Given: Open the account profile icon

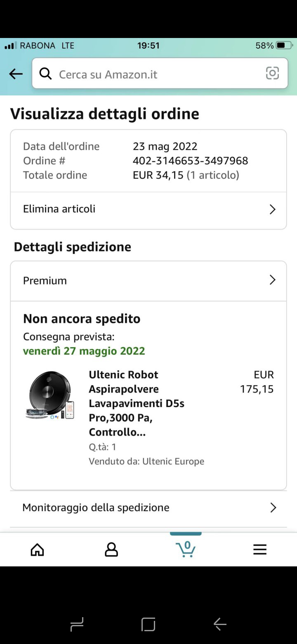Looking at the screenshot, I should 111,549.
